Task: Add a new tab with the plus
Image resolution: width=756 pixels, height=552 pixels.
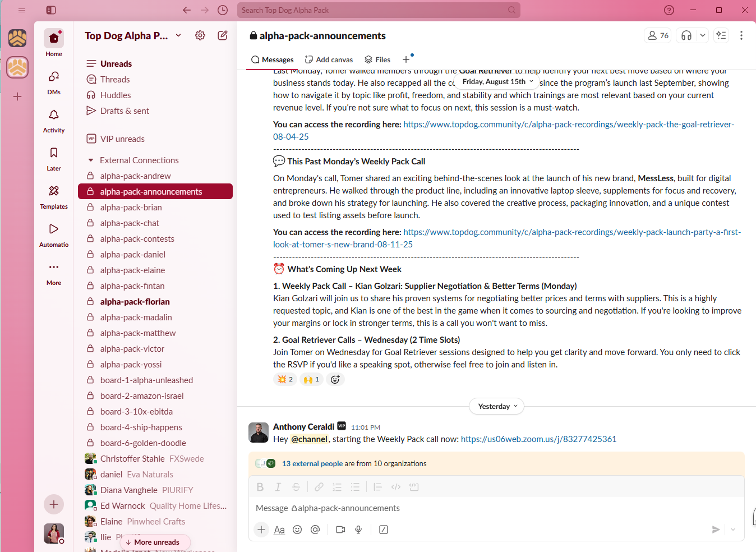Action: [x=406, y=59]
